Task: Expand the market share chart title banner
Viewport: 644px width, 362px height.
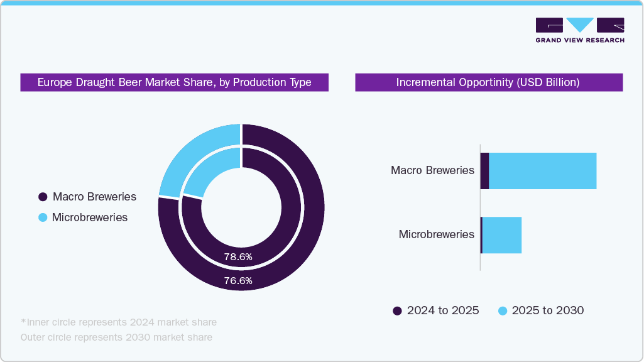Action: coord(174,82)
